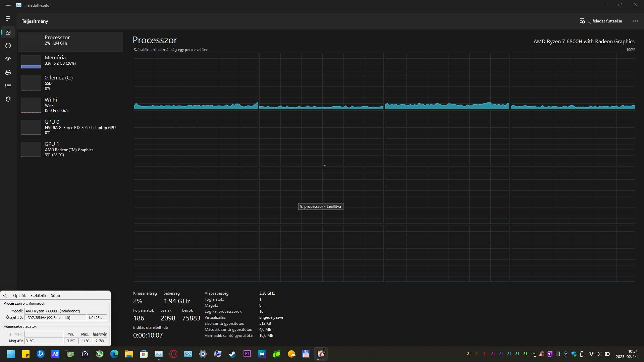Screen dimensions: 644x362
Task: Click the Harmadik szintű gyorsítótár value 16,0 MB
Action: pyautogui.click(x=266, y=336)
